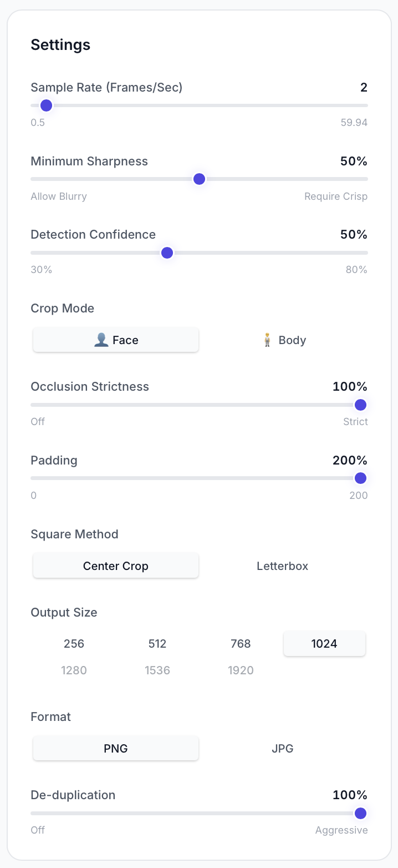Choose Letterbox square method
Viewport: 398px width, 868px height.
283,566
